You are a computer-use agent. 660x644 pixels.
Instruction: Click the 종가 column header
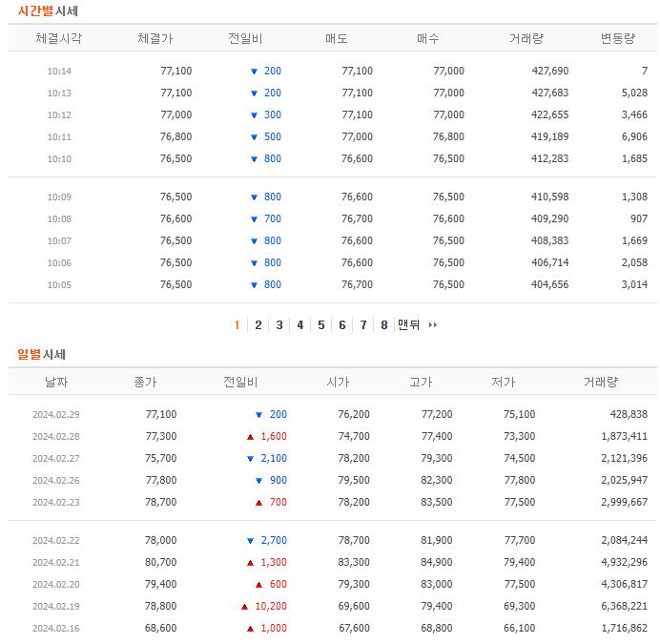click(x=145, y=382)
